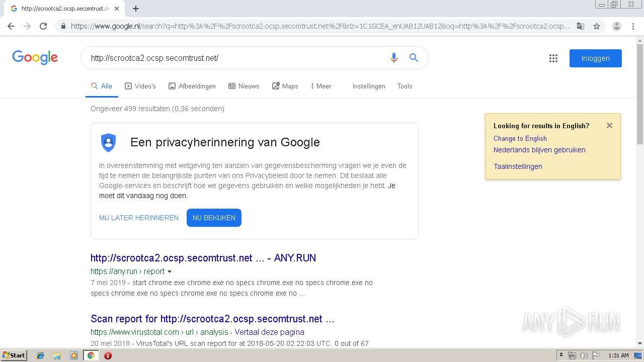Click the NU BEKIJKEN button
644x362 pixels.
[x=214, y=218]
